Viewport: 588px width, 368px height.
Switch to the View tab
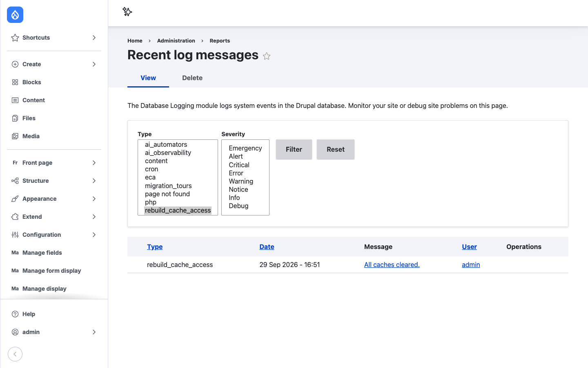pyautogui.click(x=148, y=78)
